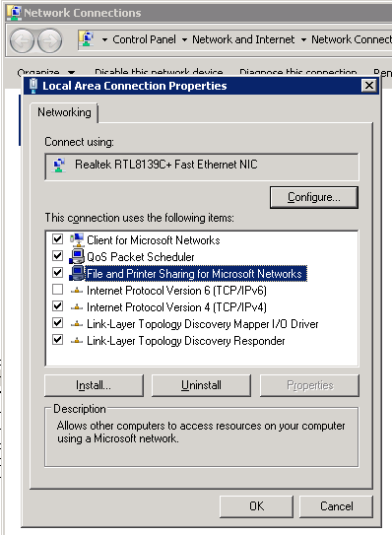This screenshot has width=392, height=535.
Task: Click Link-Layer Topology Discovery Responder icon
Action: [x=77, y=341]
